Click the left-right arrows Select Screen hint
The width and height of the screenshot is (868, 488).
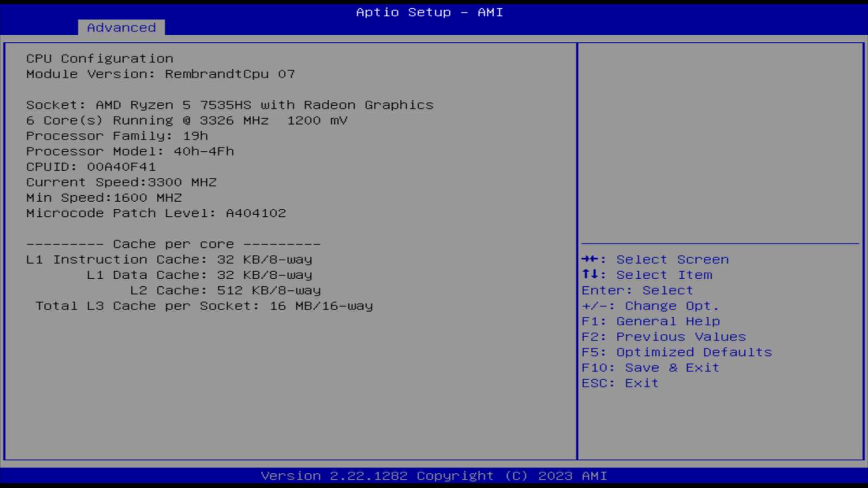coord(655,260)
